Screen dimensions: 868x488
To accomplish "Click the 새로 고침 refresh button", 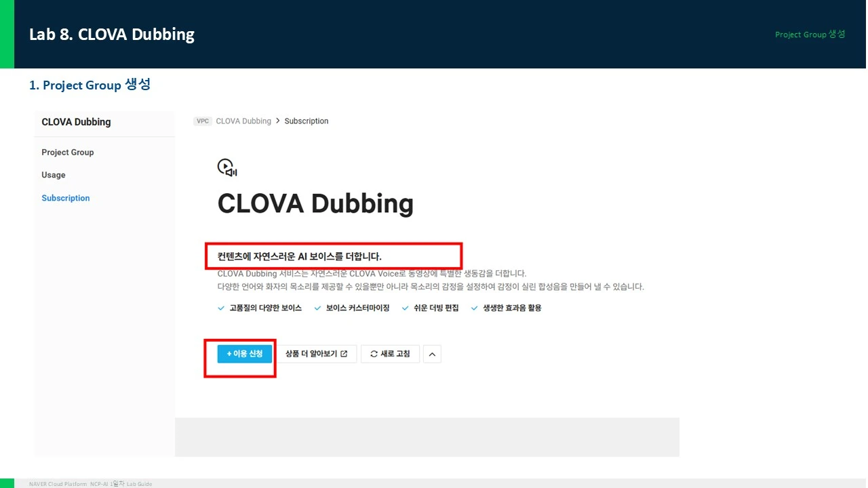I will pos(390,354).
